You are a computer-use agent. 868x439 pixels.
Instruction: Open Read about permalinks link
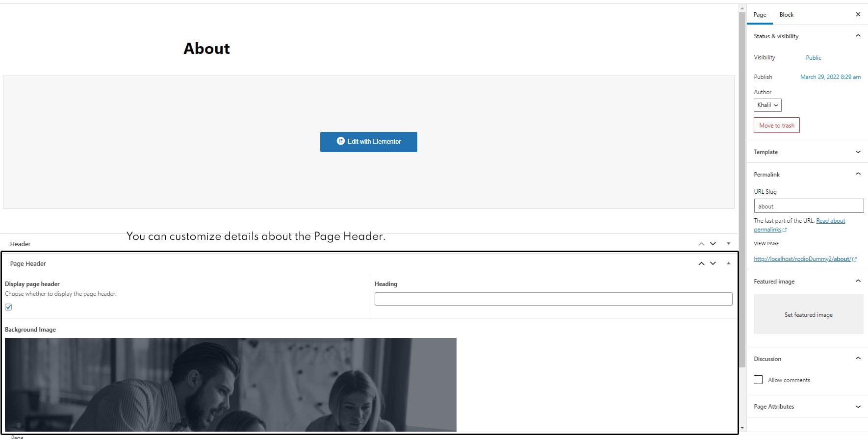tap(799, 225)
